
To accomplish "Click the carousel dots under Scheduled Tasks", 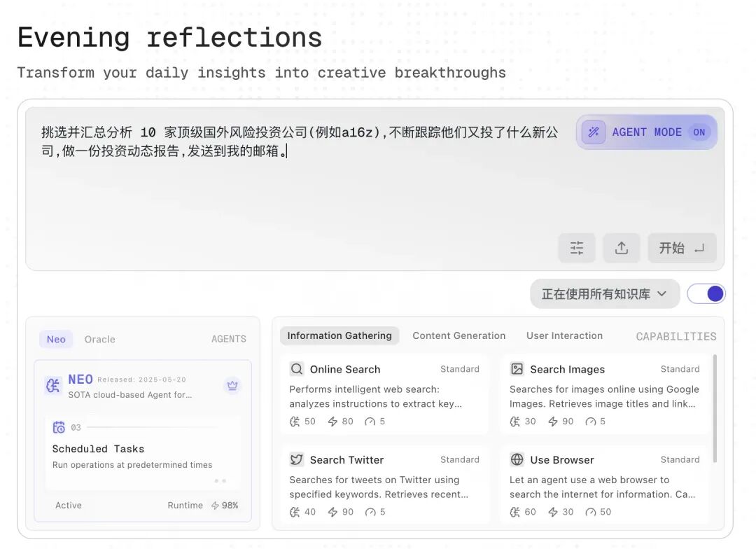I will click(220, 481).
